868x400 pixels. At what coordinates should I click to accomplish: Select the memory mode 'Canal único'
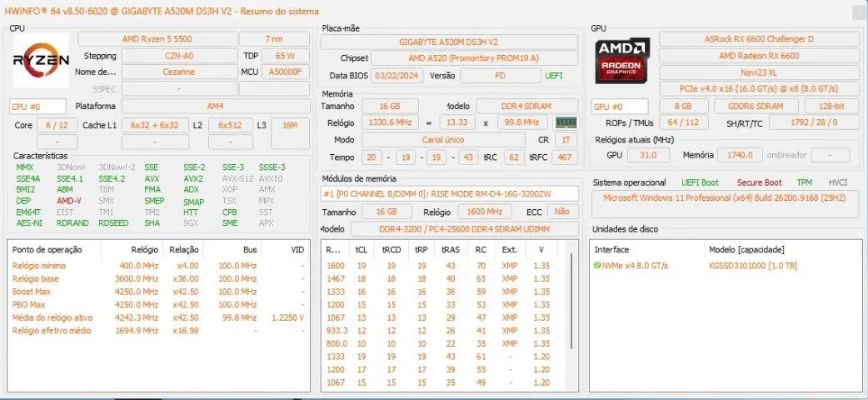coord(443,140)
